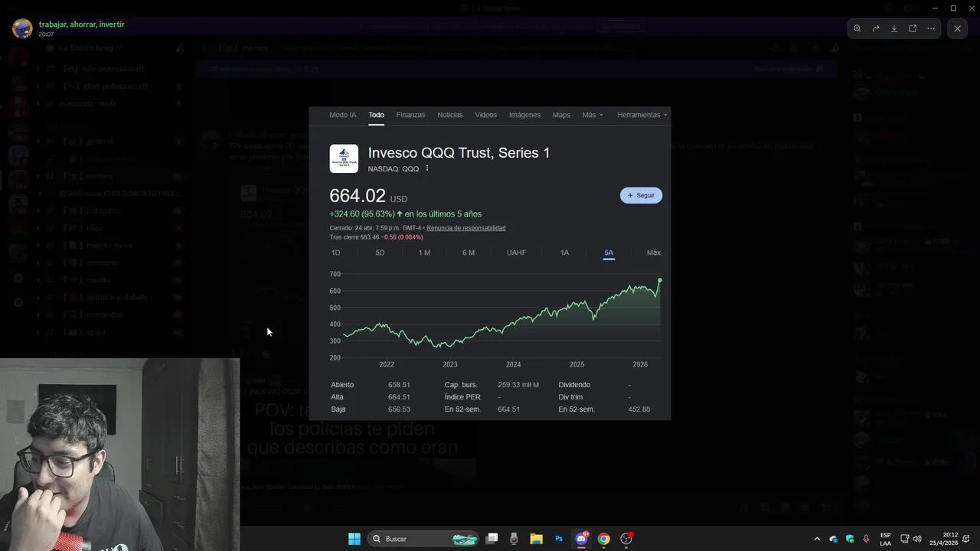Switch to Imágenes tab
980x551 pixels.
[x=524, y=115]
